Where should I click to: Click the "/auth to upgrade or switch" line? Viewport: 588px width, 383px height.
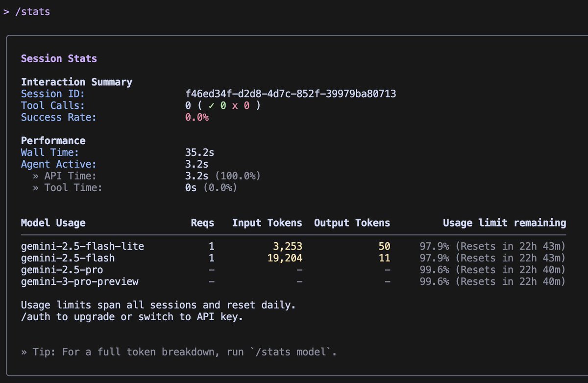[132, 317]
